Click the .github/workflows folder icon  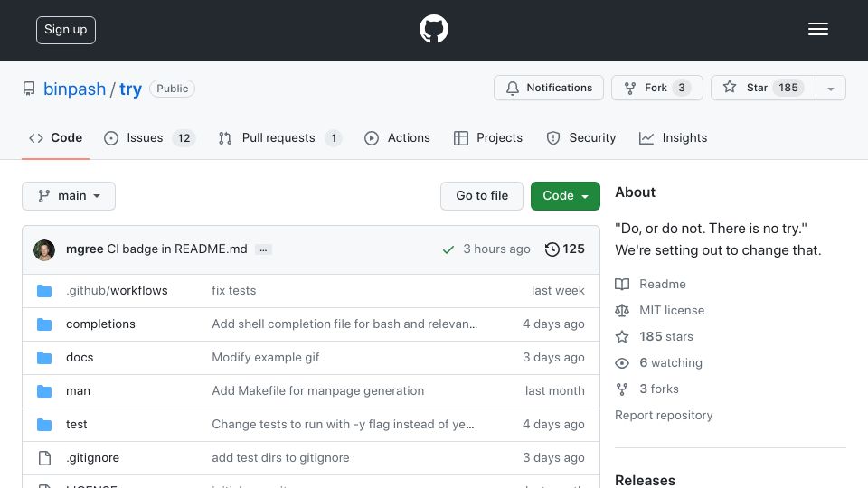coord(44,291)
